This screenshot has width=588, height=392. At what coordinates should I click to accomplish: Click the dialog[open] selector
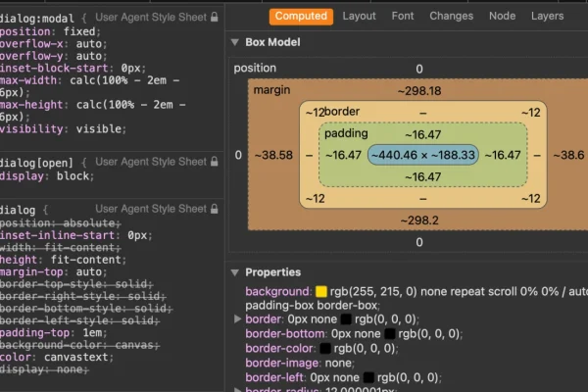(36, 163)
